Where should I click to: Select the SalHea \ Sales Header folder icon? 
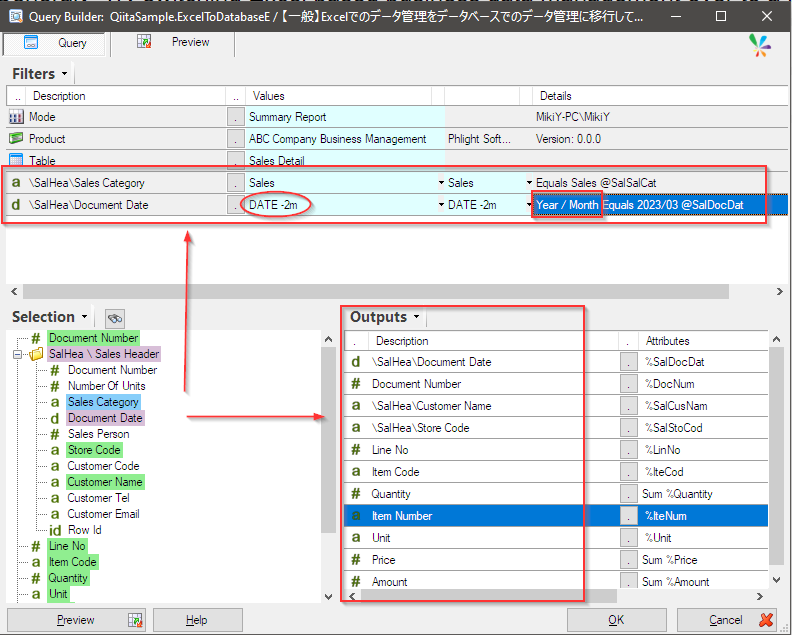[x=36, y=354]
